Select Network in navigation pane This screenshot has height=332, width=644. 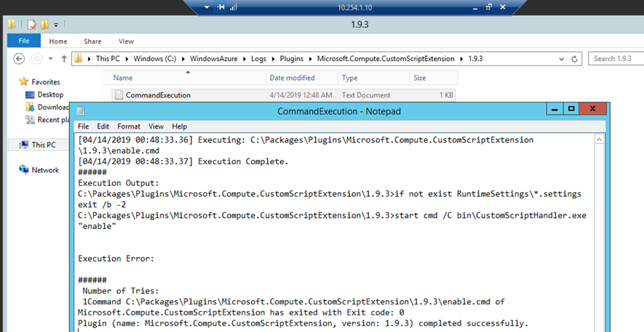[45, 170]
